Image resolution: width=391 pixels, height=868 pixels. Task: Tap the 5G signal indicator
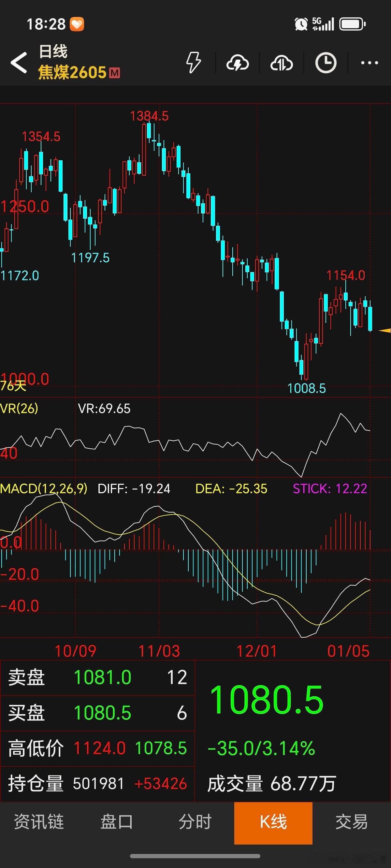point(323,24)
